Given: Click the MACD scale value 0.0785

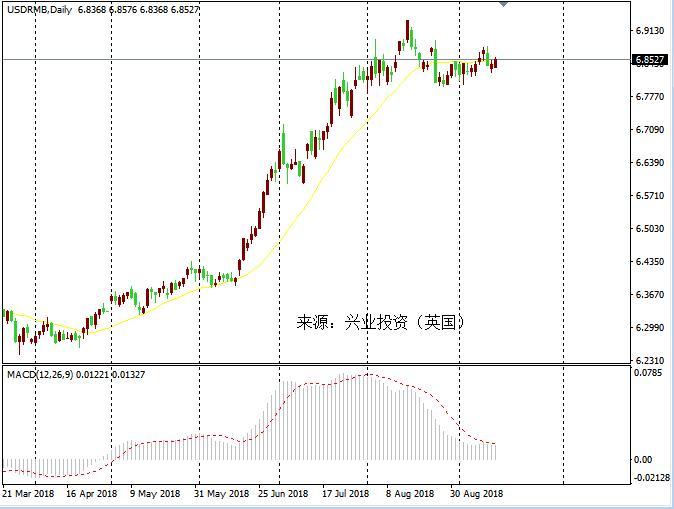Looking at the screenshot, I should (x=648, y=372).
